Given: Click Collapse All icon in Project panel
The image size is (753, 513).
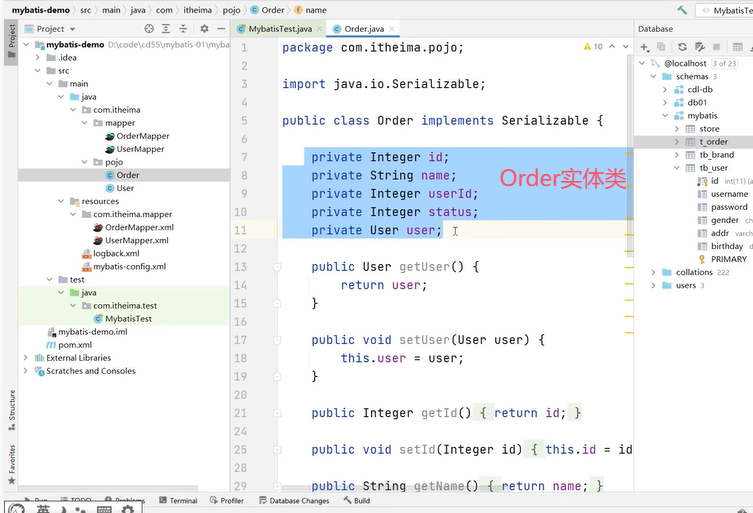Looking at the screenshot, I should (183, 29).
